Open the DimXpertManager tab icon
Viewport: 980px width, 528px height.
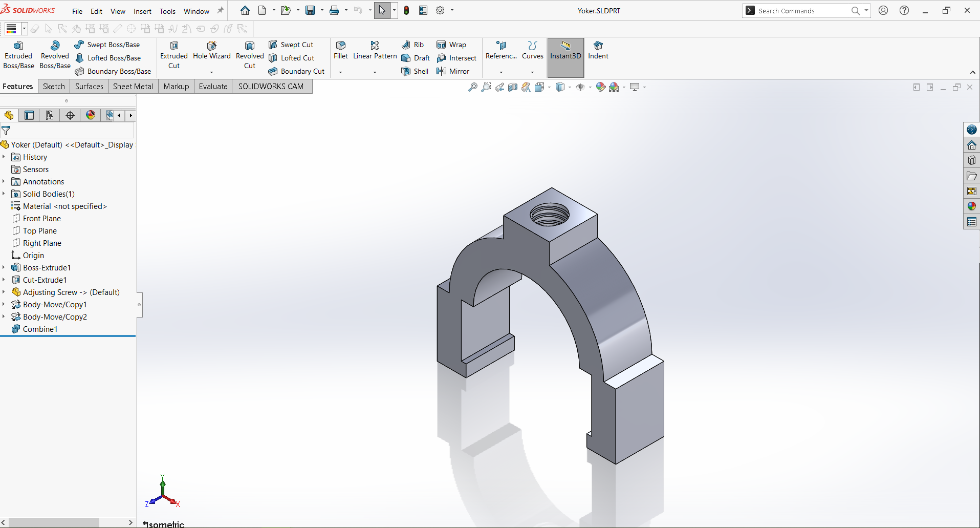coord(70,115)
